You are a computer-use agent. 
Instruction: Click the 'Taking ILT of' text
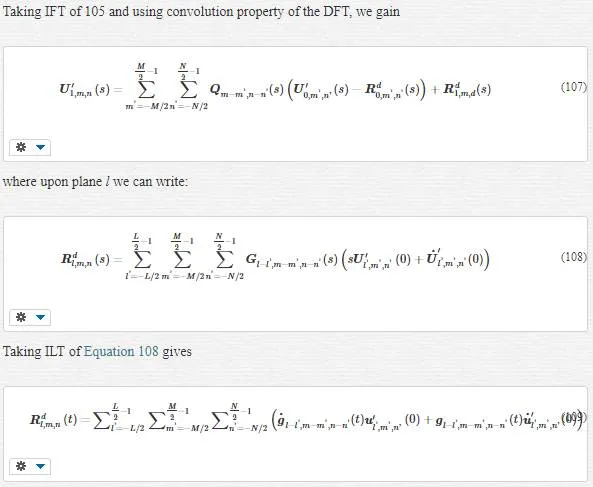(42, 351)
